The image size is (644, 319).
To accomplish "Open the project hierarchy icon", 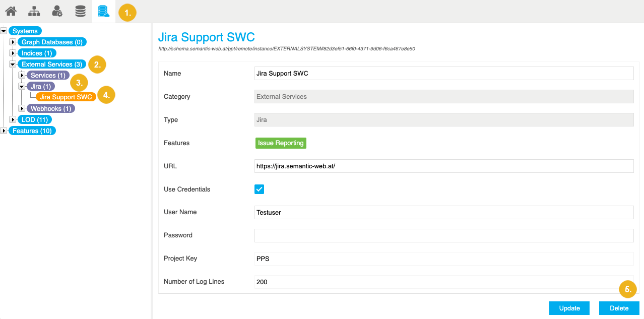I will [34, 11].
